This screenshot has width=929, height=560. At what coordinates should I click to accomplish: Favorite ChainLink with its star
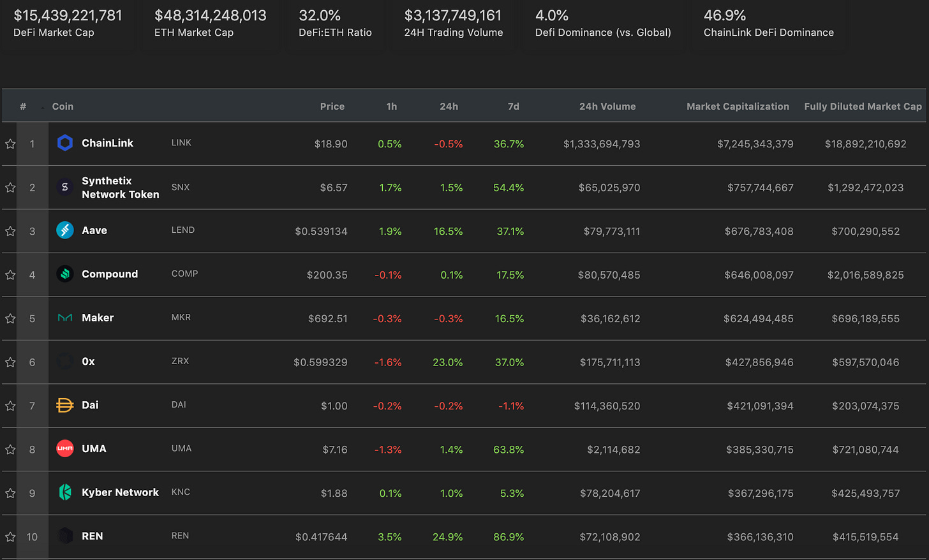click(x=10, y=144)
